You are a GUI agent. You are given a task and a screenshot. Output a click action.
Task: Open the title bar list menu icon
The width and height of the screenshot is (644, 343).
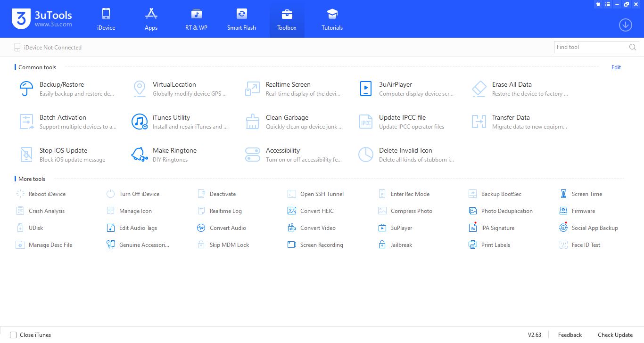(608, 4)
